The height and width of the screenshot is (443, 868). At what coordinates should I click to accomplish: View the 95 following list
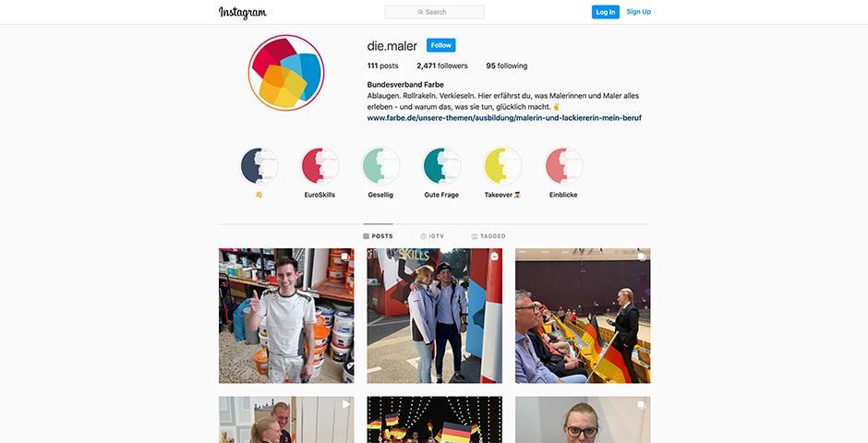507,66
